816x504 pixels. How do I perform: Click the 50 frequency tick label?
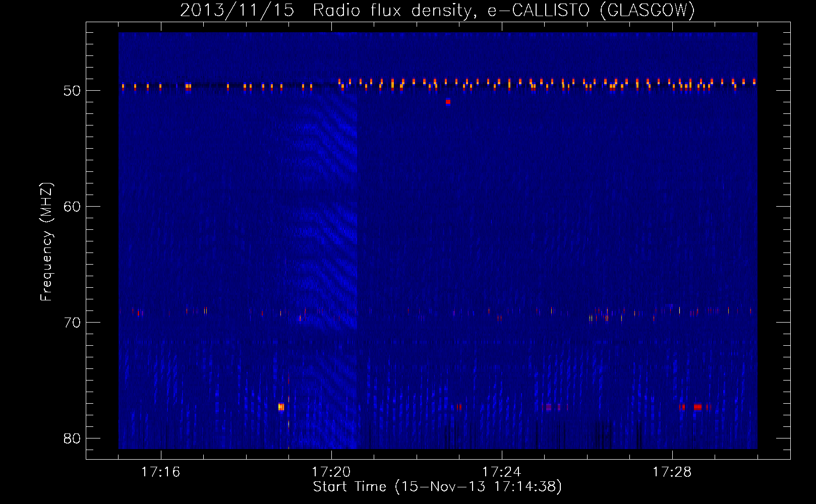72,91
